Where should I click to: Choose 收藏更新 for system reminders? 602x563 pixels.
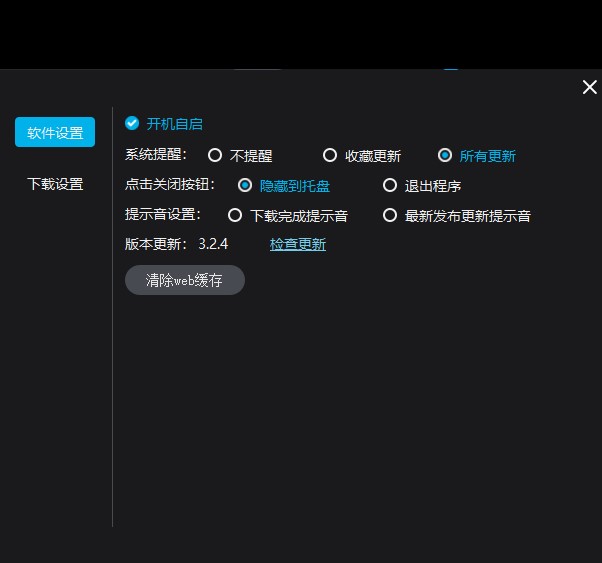click(x=329, y=156)
